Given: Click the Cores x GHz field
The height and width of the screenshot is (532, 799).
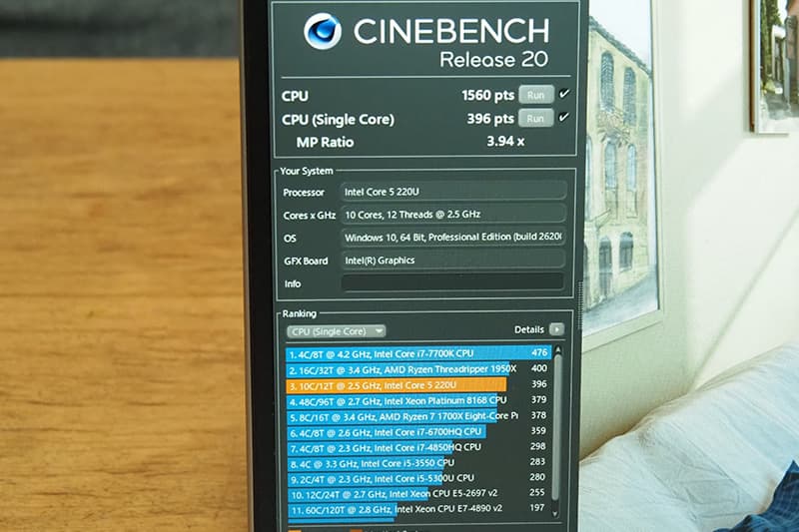Looking at the screenshot, I should tap(453, 215).
